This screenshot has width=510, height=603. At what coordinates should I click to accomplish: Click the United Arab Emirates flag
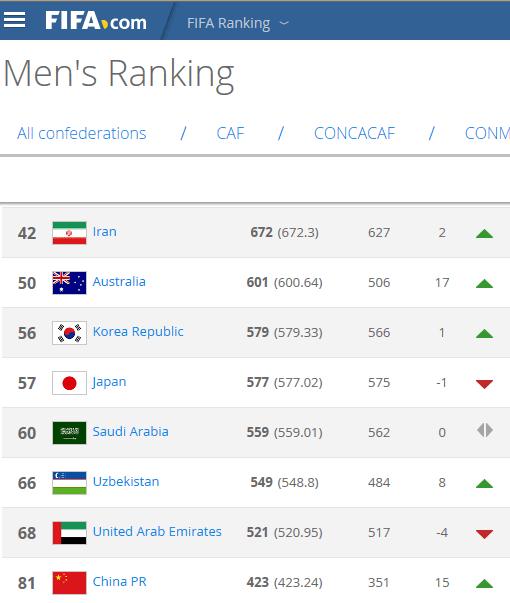click(x=69, y=533)
